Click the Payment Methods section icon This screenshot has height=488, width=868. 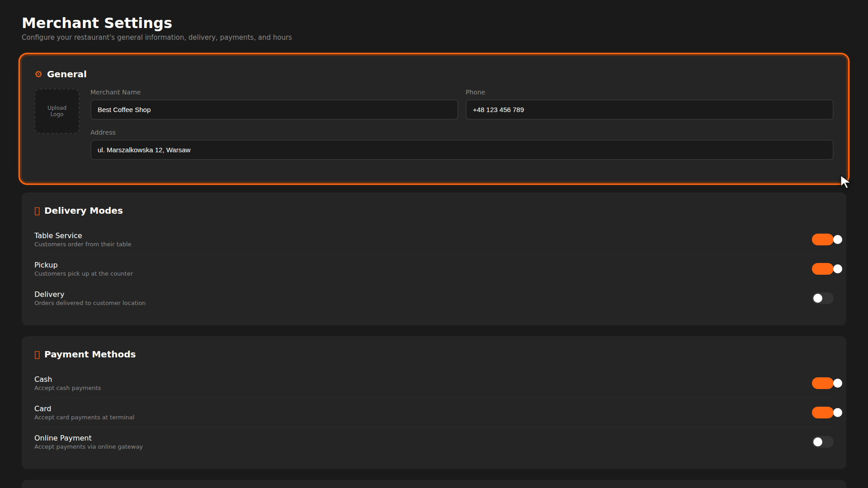click(37, 355)
